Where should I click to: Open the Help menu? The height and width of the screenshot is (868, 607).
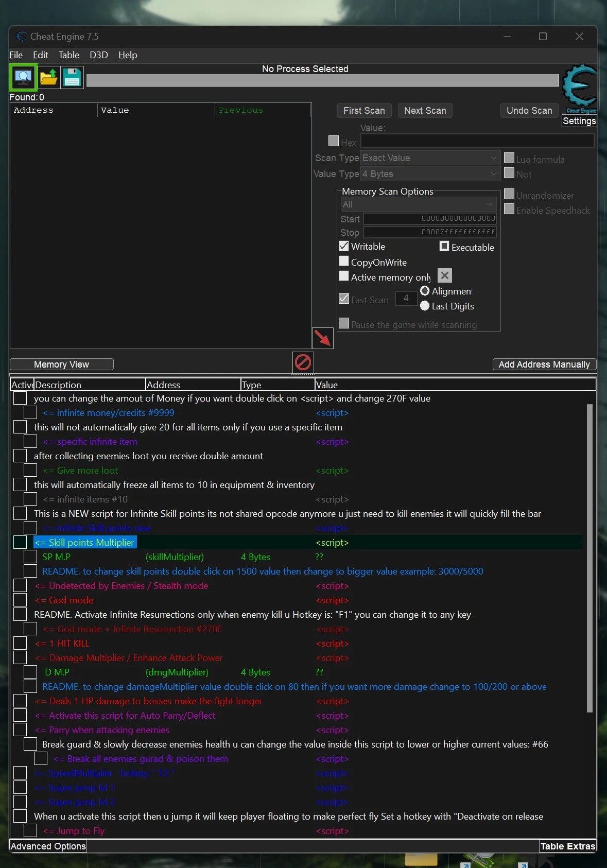coord(128,55)
